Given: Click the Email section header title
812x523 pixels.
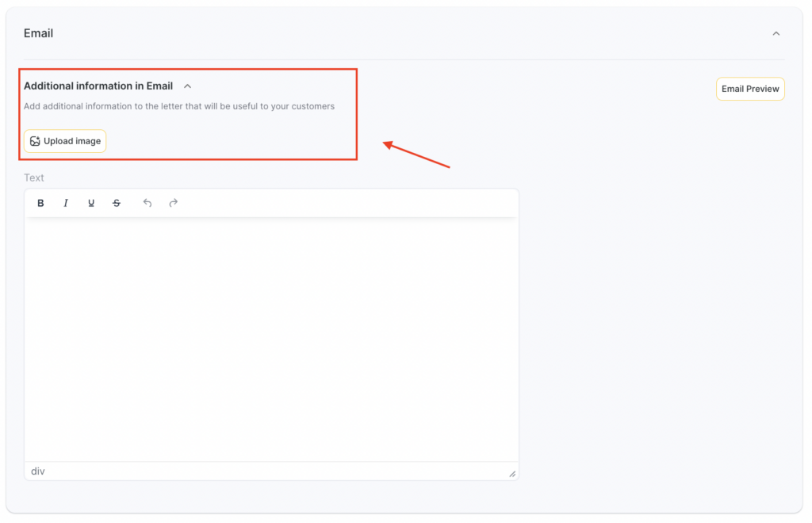Looking at the screenshot, I should pyautogui.click(x=38, y=33).
